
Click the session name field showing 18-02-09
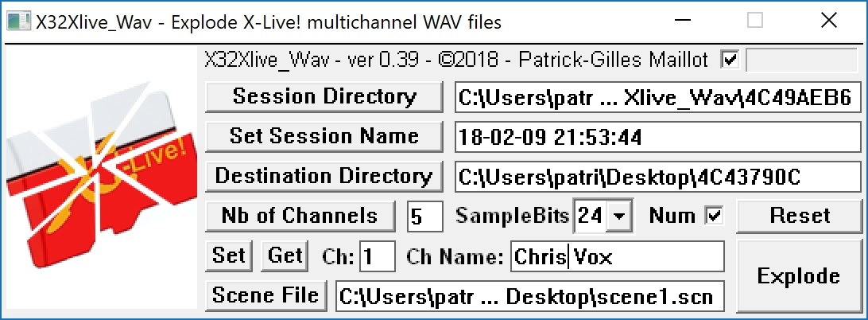658,136
